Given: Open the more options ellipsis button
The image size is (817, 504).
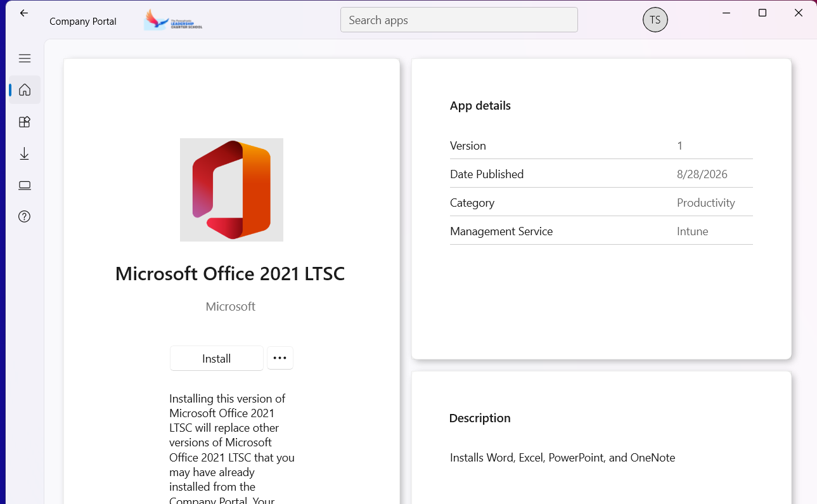Looking at the screenshot, I should click(280, 358).
